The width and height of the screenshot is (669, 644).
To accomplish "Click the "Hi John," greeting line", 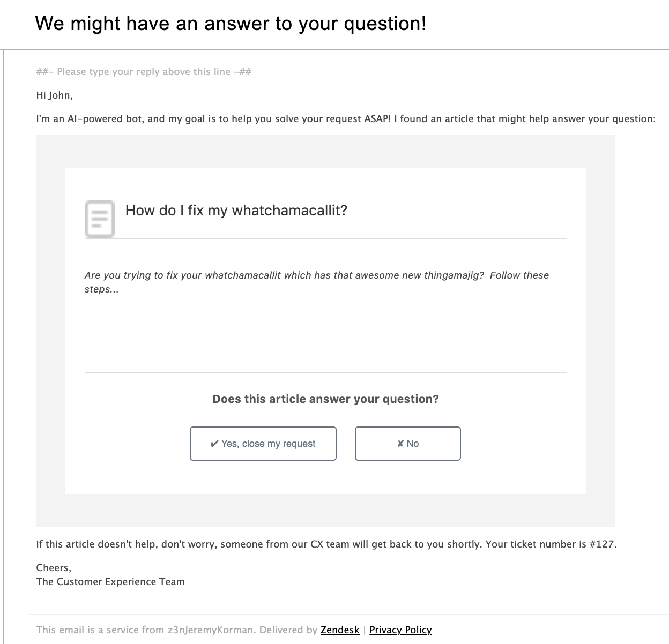I will (x=54, y=95).
